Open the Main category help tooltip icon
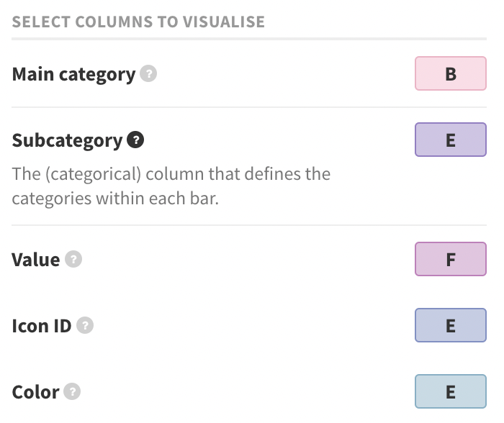The width and height of the screenshot is (504, 423). tap(148, 73)
